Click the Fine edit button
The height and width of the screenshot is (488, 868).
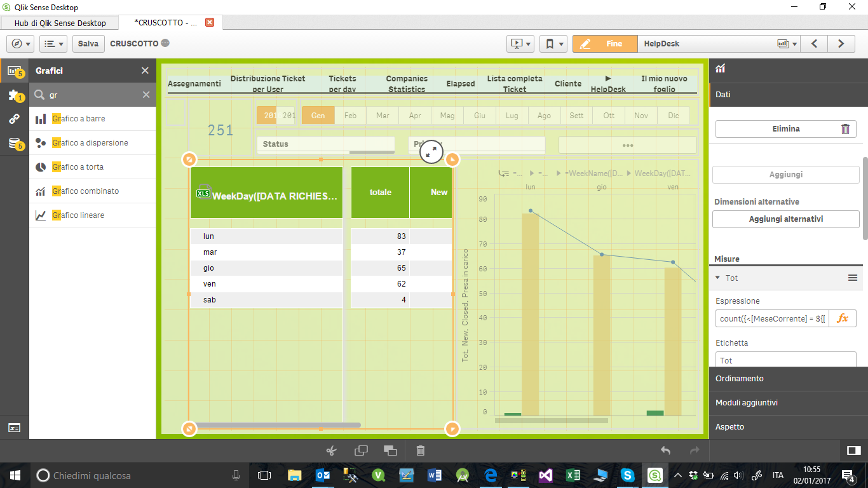pyautogui.click(x=605, y=44)
